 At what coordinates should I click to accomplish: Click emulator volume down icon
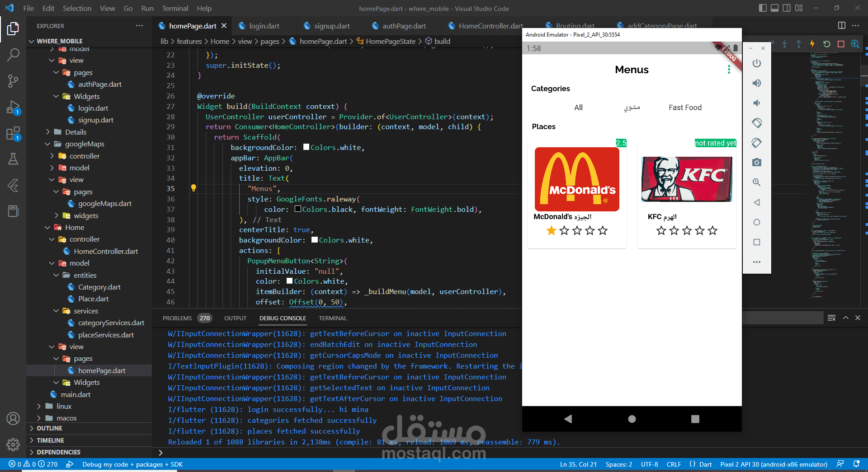(757, 103)
